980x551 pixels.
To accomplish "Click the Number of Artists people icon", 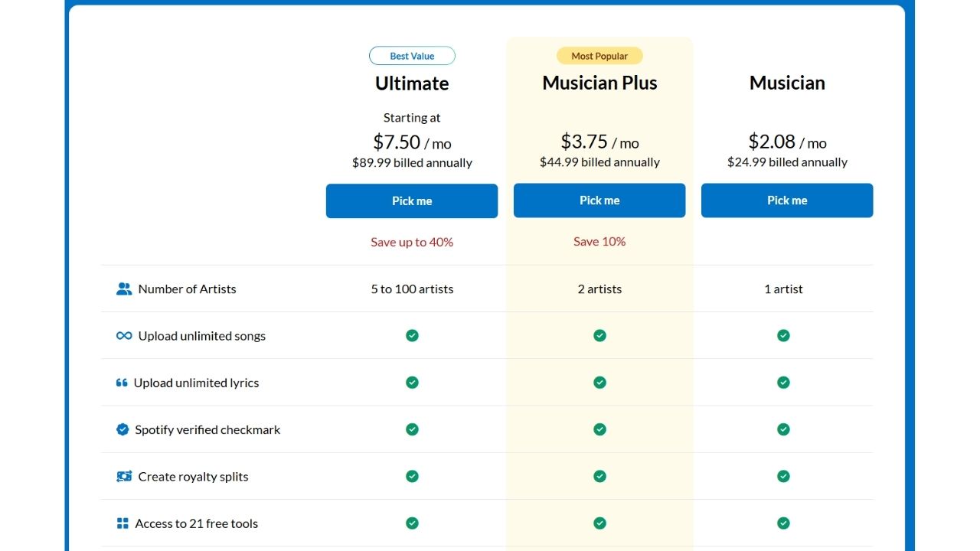I will tap(123, 289).
